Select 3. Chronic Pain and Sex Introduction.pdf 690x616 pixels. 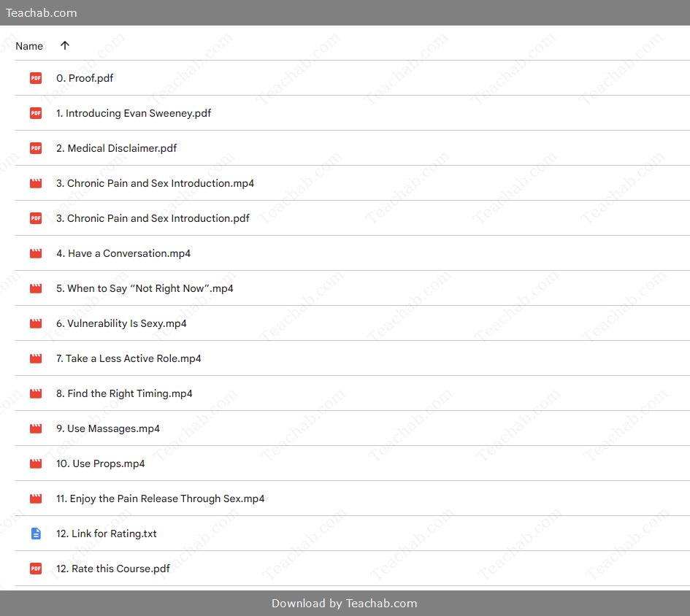[153, 218]
